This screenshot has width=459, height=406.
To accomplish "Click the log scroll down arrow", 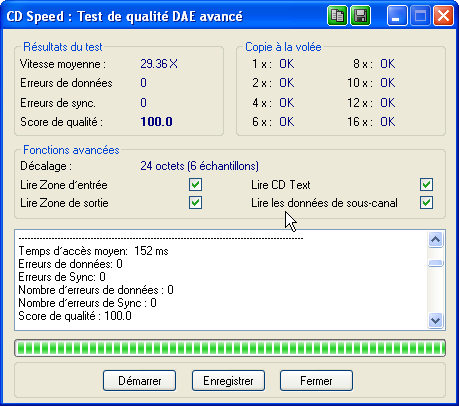I will [x=435, y=320].
